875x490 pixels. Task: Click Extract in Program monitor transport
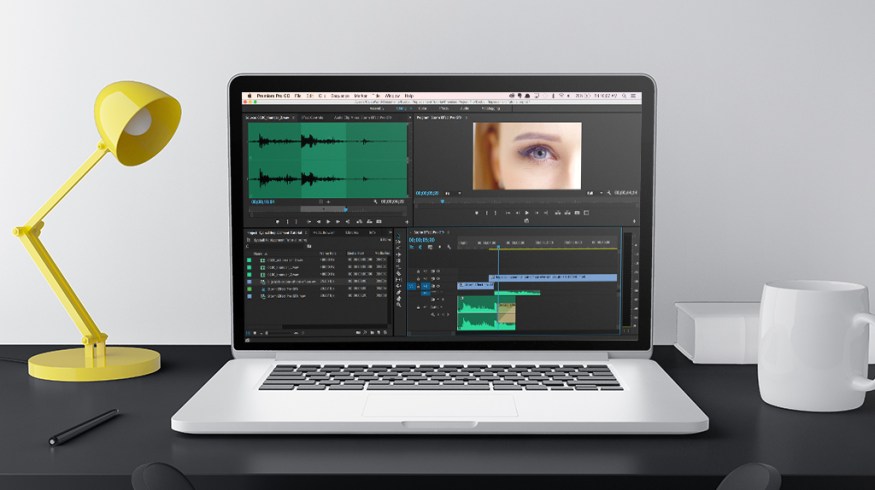pyautogui.click(x=568, y=213)
